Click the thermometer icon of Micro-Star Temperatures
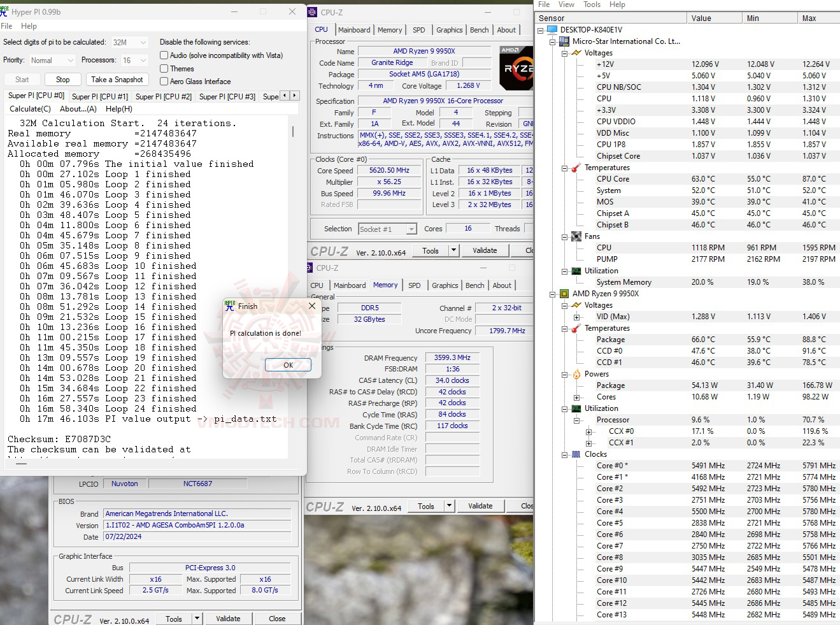Viewport: 840px width, 625px height. point(576,168)
